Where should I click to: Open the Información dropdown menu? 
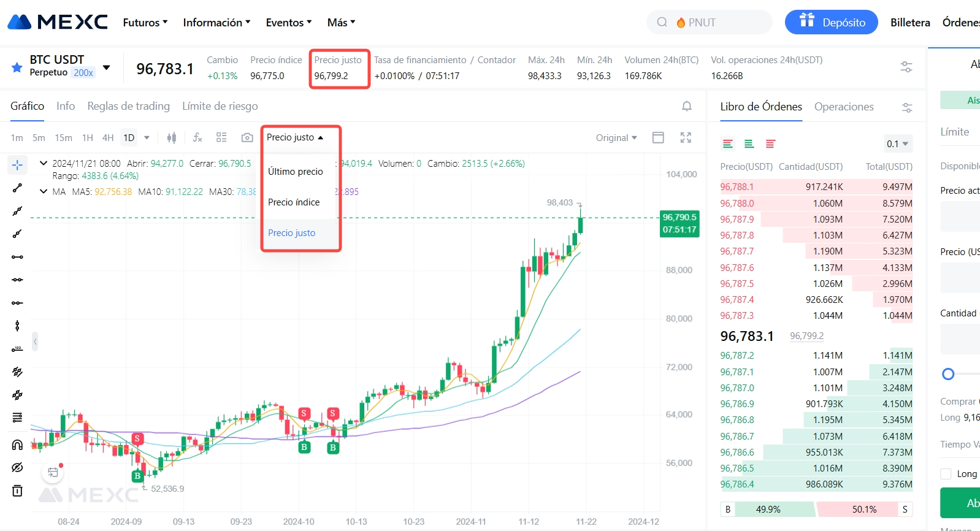point(216,22)
